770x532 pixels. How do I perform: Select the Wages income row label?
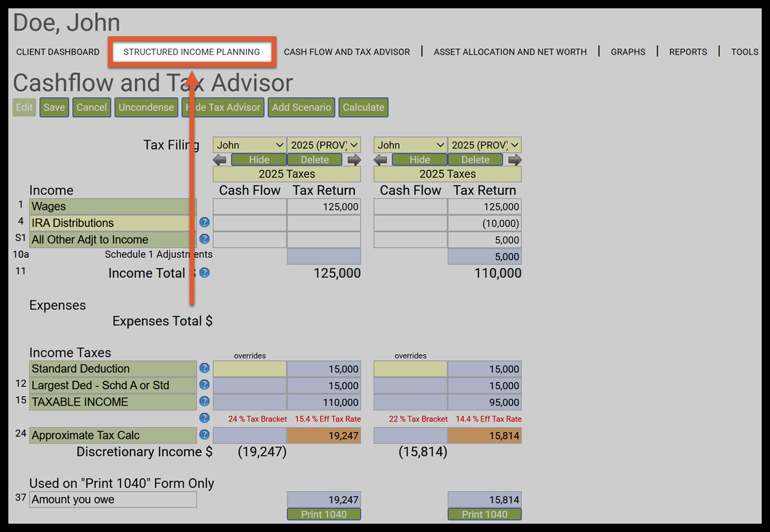pyautogui.click(x=113, y=207)
